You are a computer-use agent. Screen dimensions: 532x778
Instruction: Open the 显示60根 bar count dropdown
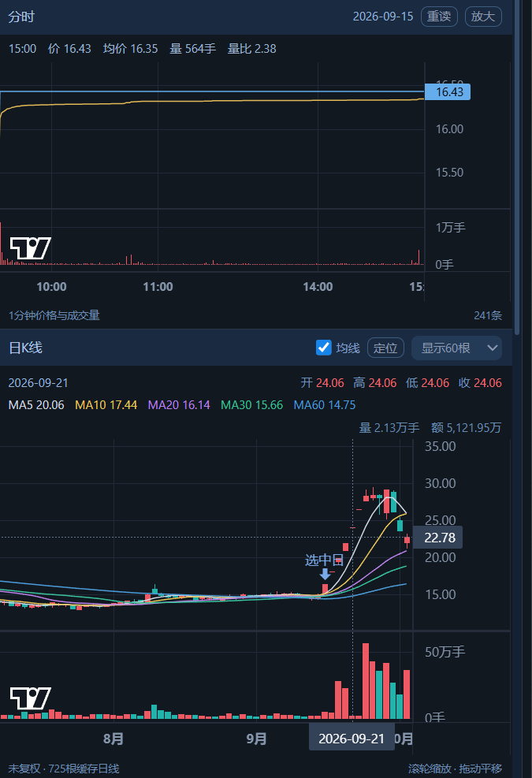click(456, 348)
